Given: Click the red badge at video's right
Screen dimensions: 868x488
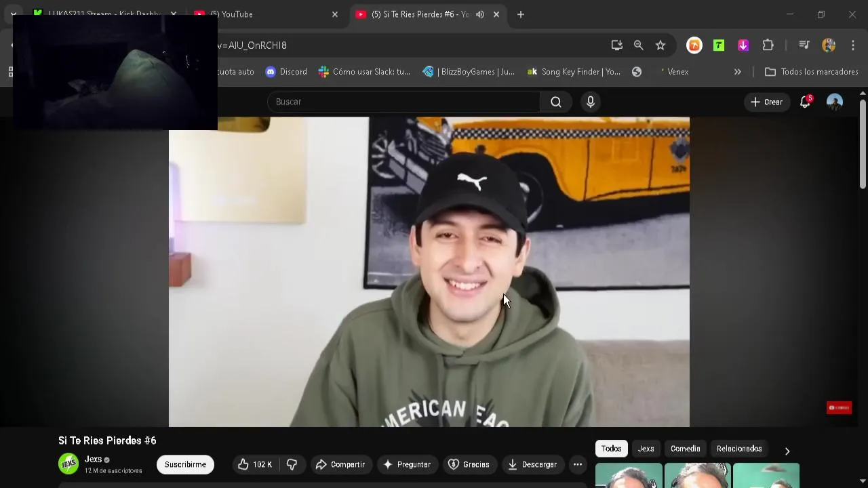Looking at the screenshot, I should (839, 407).
